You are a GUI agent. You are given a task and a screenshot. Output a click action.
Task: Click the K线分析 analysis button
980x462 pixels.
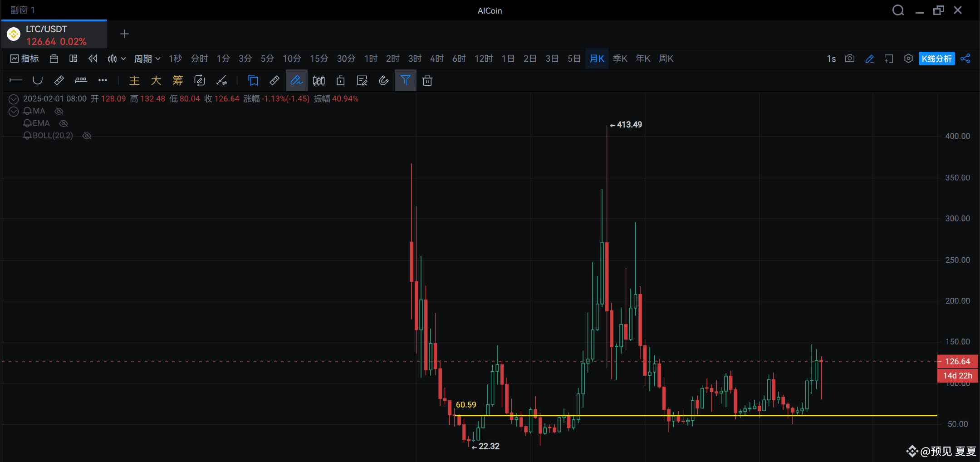click(x=936, y=59)
